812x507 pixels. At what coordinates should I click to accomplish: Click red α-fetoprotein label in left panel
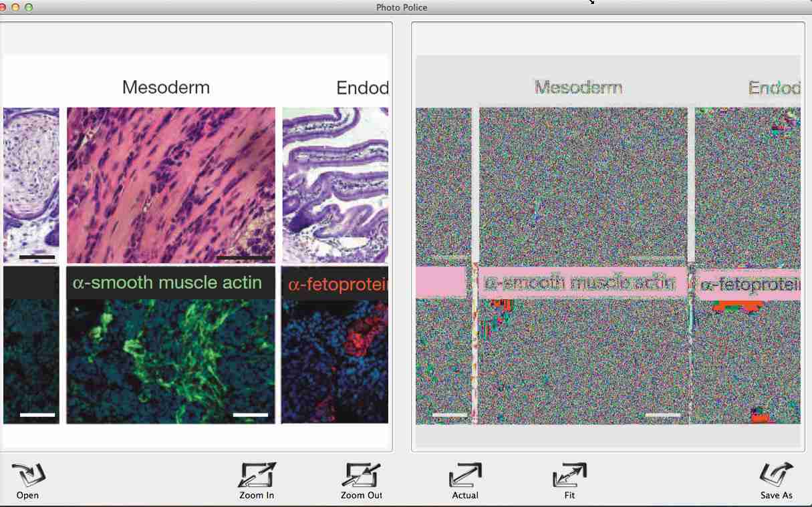click(x=337, y=285)
